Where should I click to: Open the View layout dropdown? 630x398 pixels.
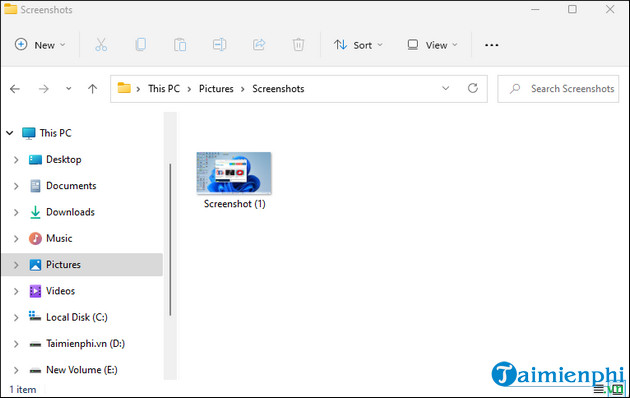tap(432, 45)
